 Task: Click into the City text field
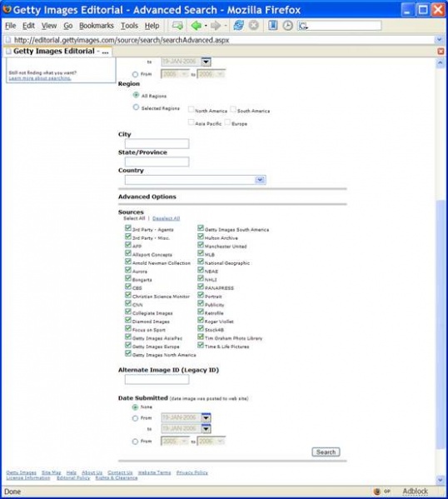tap(157, 143)
